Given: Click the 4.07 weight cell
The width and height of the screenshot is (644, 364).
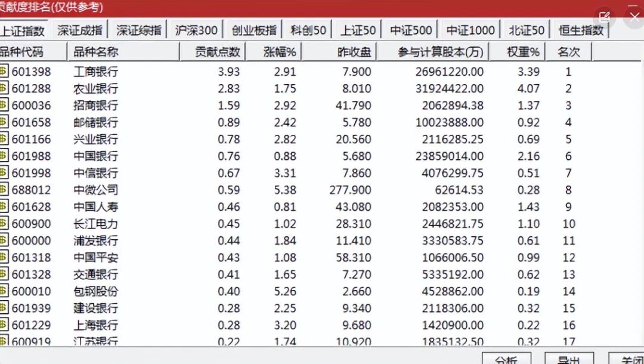Looking at the screenshot, I should click(528, 88).
